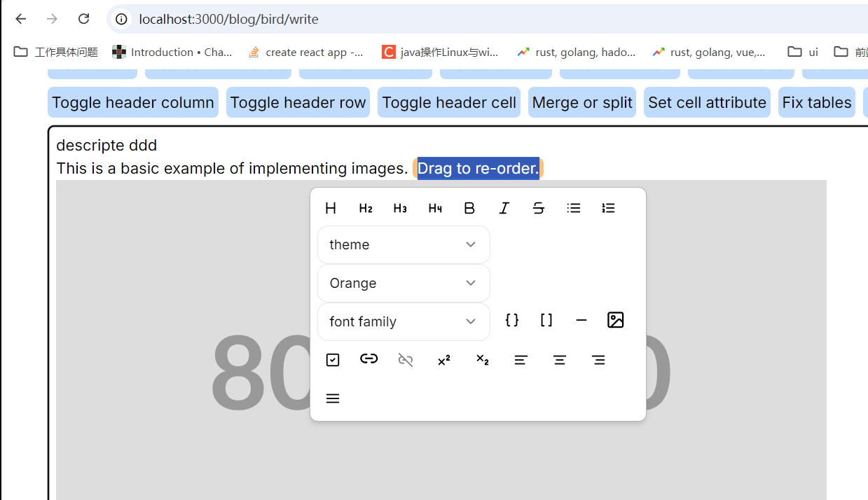
Task: Click Toggle header column button
Action: pos(133,102)
